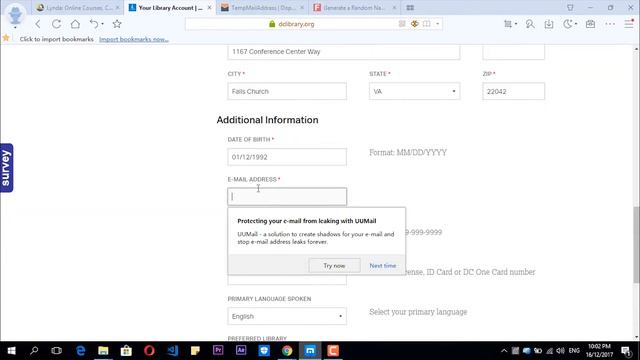Open the browser hamburger main menu
The width and height of the screenshot is (640, 360).
(629, 24)
